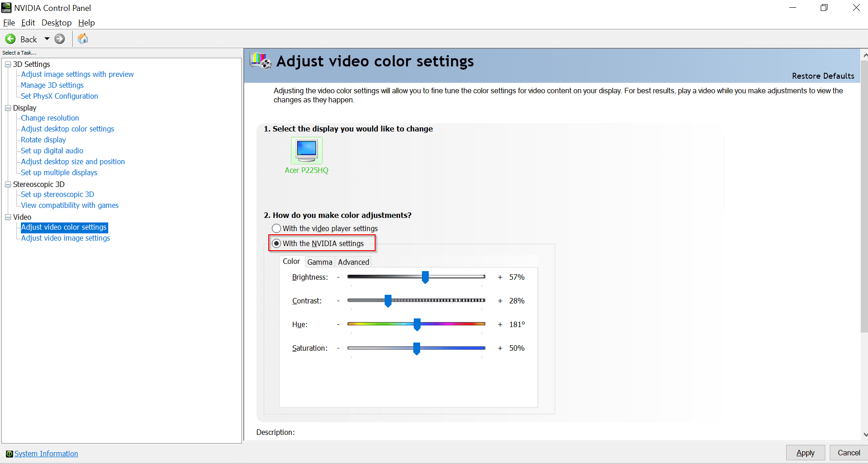This screenshot has width=868, height=464.
Task: Open the Desktop menu
Action: (x=56, y=22)
